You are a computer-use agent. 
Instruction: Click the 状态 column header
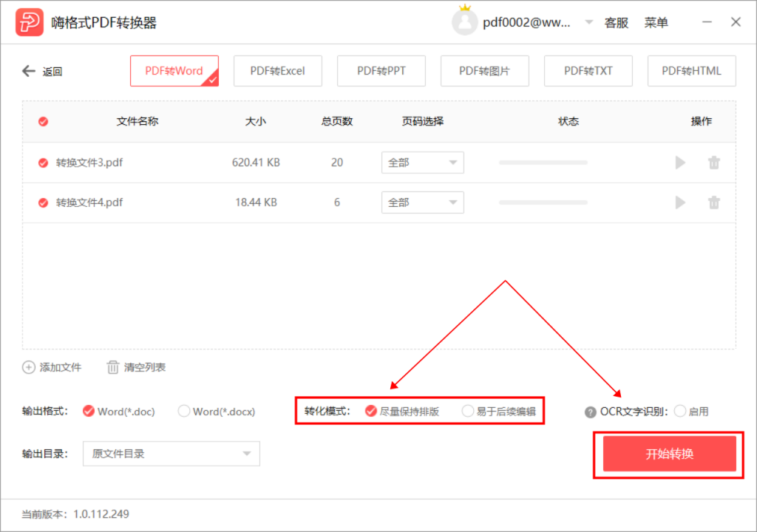[568, 121]
